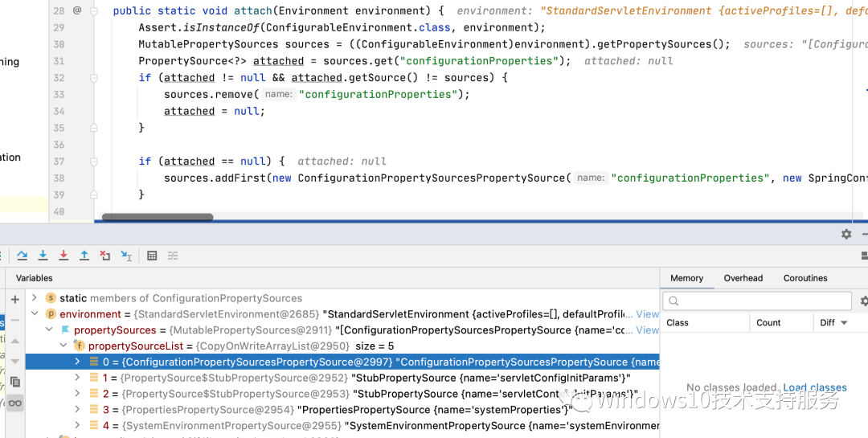Fold the if block at line 37
Viewport: 868px width, 438px height.
coord(93,161)
